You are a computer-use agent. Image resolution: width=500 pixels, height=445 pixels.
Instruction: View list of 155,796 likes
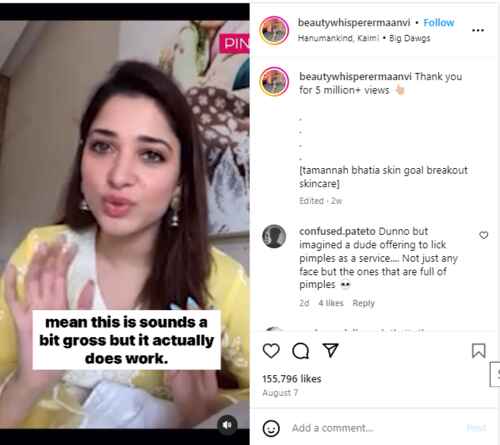click(x=292, y=379)
